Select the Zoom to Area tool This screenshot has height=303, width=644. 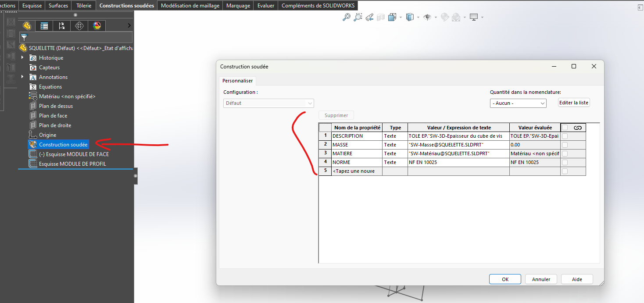pos(358,17)
